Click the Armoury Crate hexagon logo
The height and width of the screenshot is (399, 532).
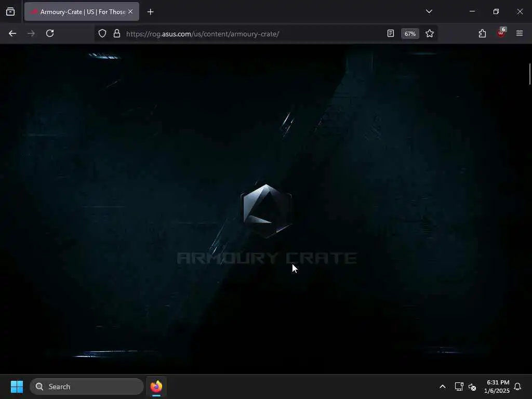(267, 211)
